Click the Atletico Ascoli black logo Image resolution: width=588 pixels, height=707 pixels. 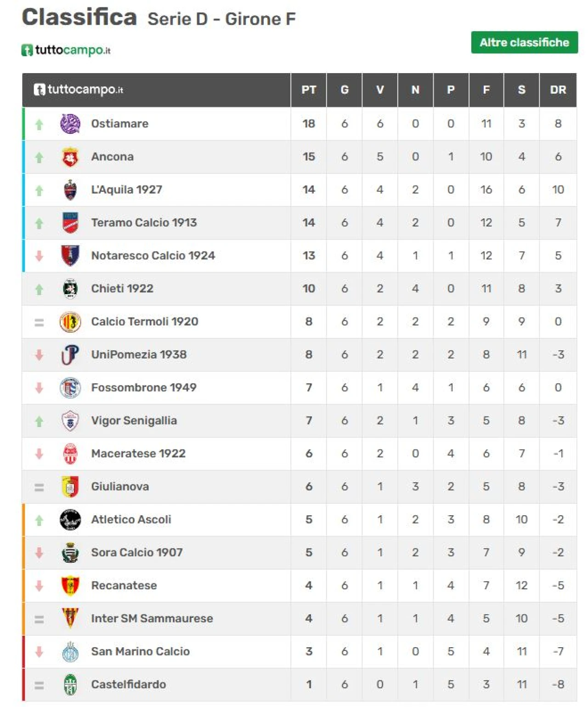point(70,520)
